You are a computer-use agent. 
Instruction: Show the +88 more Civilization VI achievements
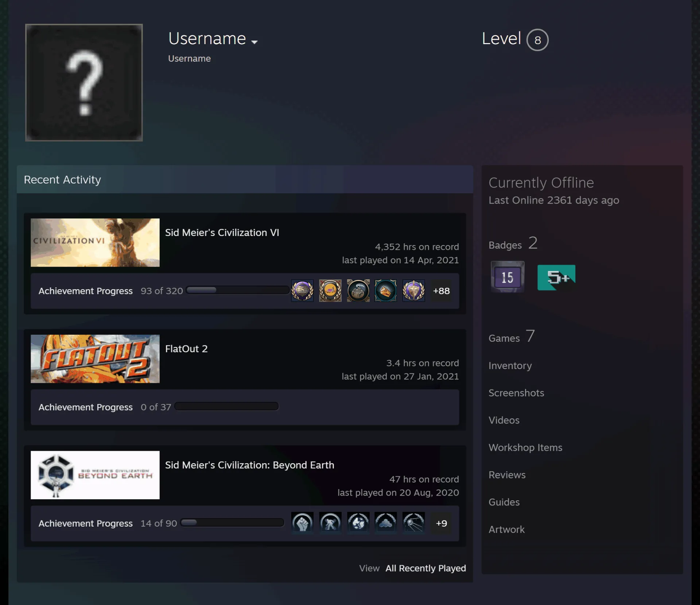441,291
